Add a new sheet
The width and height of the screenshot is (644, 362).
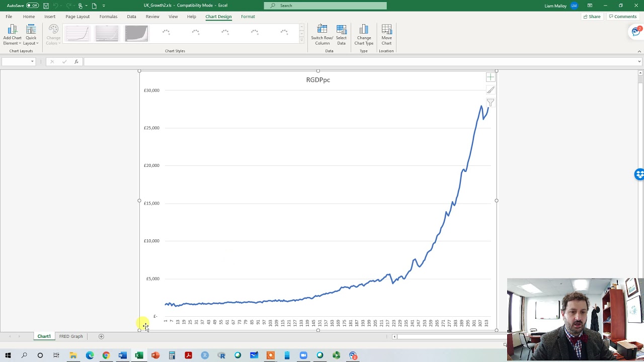101,336
